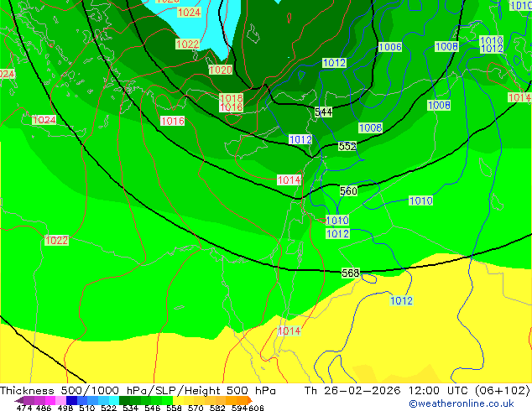Click the 1008 label right of the 544 contour label
532x411 pixels.
click(371, 128)
